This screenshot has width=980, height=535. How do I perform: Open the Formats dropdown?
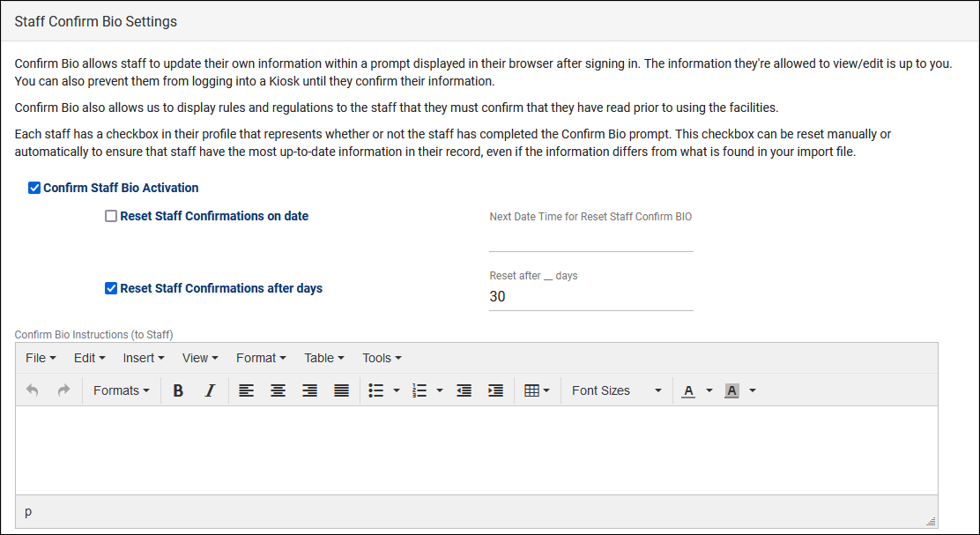(122, 390)
